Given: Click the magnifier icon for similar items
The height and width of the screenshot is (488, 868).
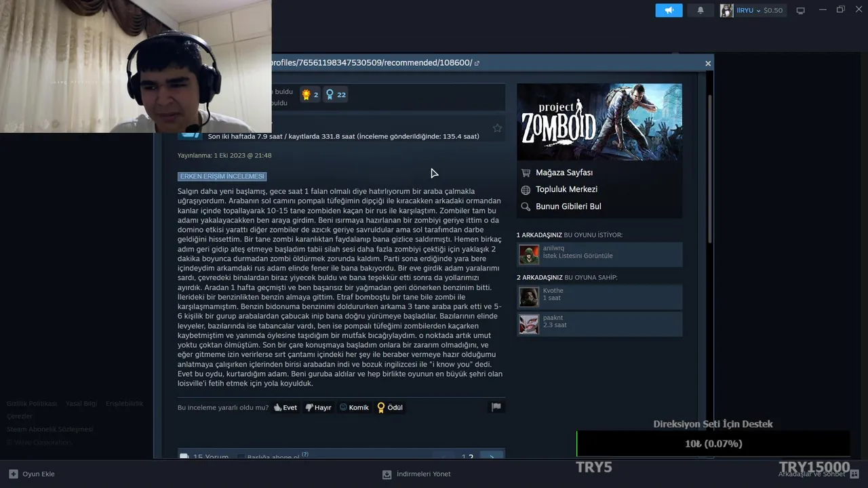Looking at the screenshot, I should point(526,207).
